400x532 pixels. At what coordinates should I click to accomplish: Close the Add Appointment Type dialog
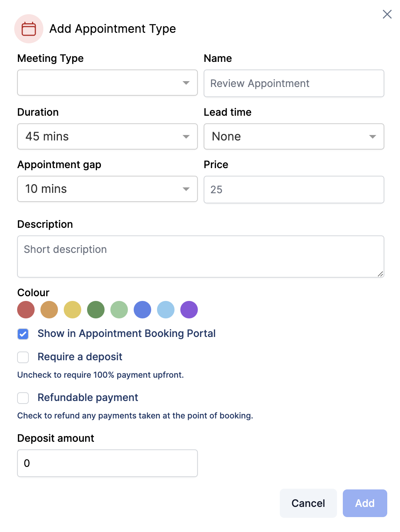387,14
